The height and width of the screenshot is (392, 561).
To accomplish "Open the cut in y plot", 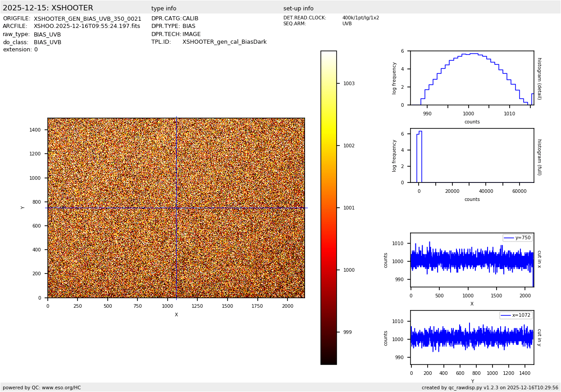I will point(472,337).
